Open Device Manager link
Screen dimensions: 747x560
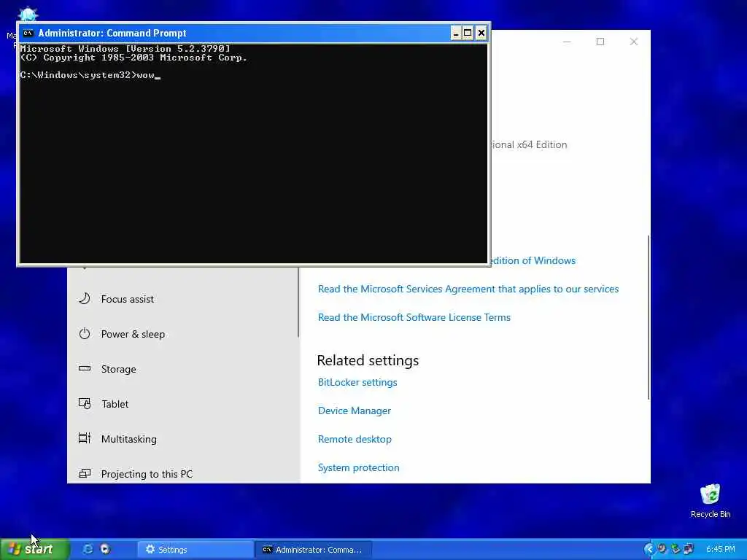pos(355,411)
